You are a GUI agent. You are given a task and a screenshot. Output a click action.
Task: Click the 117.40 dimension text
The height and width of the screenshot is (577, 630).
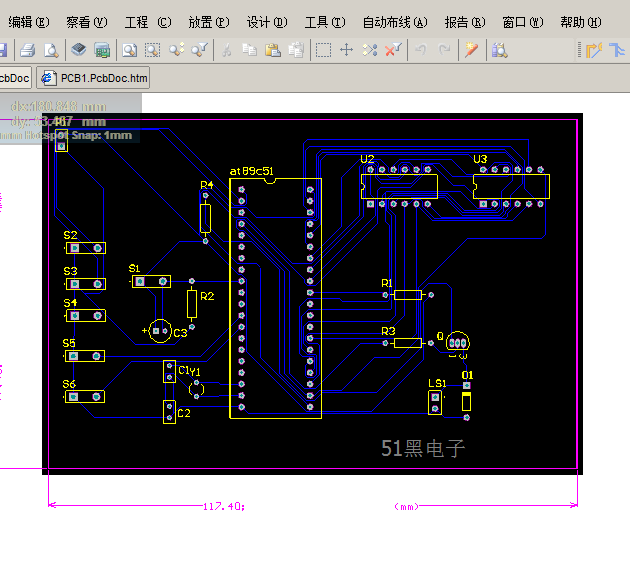click(223, 506)
